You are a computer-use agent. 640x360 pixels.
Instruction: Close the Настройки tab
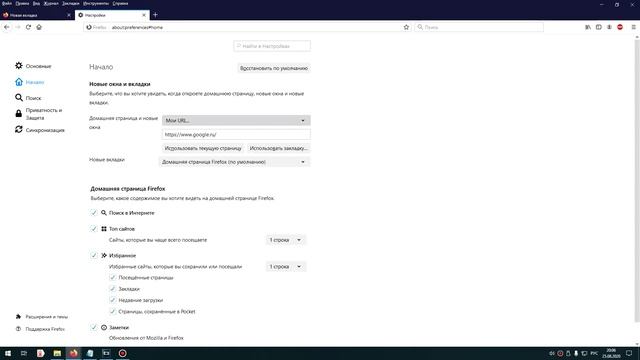144,15
